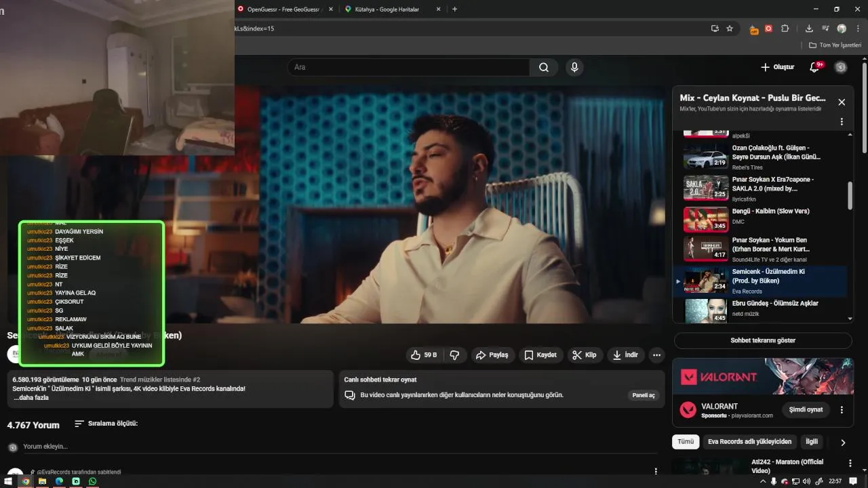The image size is (868, 488).
Task: Select the Tümü filter chip
Action: coord(686,441)
